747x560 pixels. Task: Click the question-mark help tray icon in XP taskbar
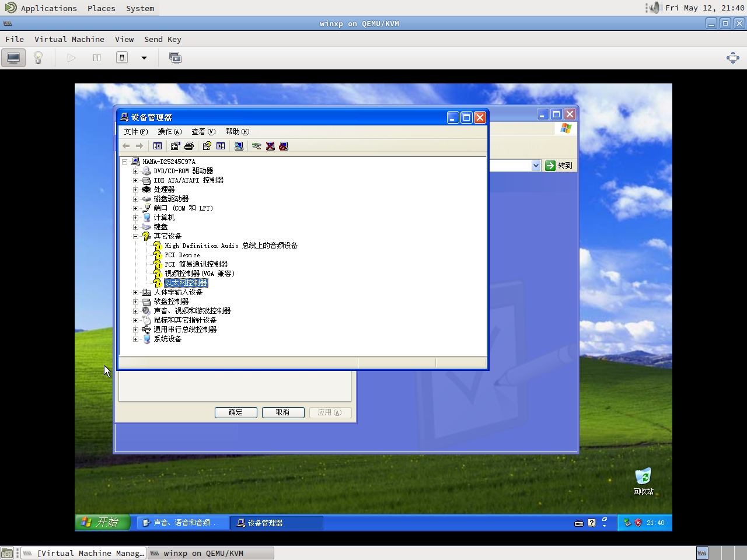click(592, 523)
